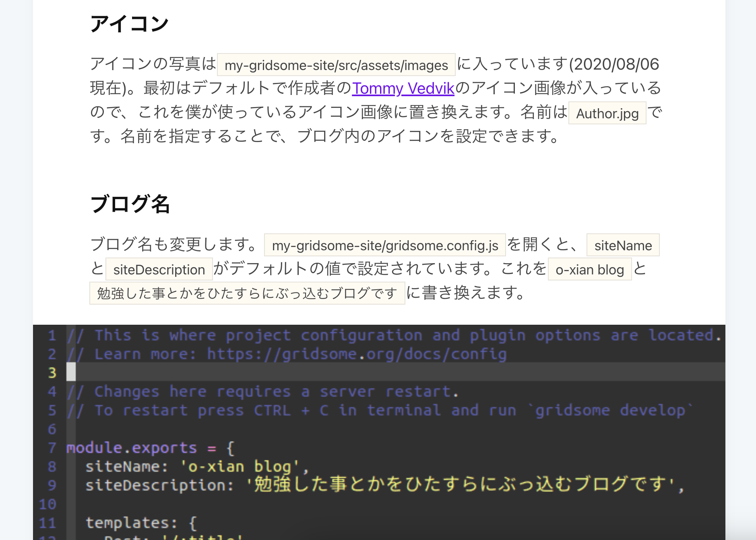Click the ブログ名 heading
This screenshot has width=756, height=540.
pyautogui.click(x=130, y=204)
